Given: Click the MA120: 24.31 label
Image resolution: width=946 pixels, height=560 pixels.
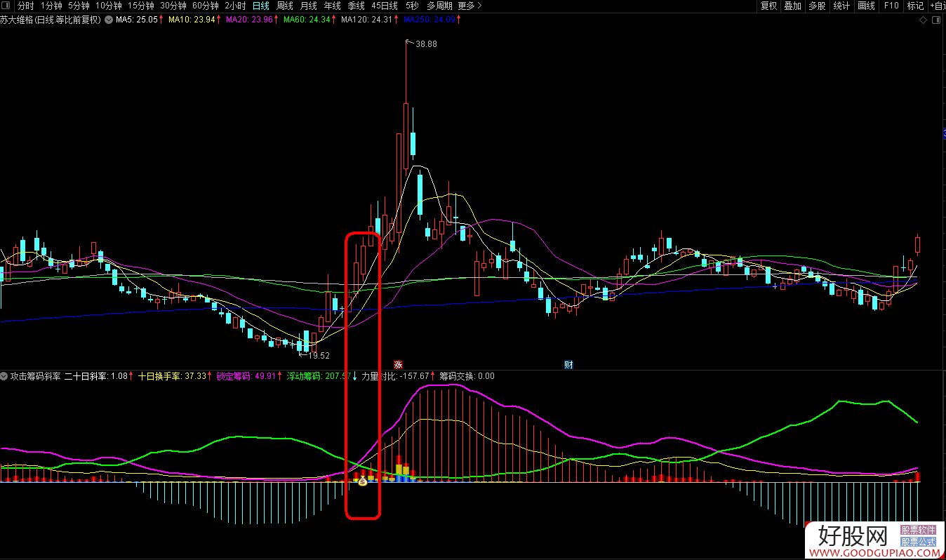Looking at the screenshot, I should (x=366, y=20).
